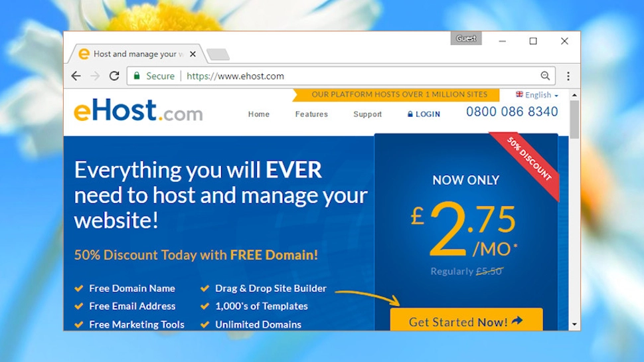Click the lock icon next to LOGIN
Viewport: 644px width, 362px height.
point(410,114)
